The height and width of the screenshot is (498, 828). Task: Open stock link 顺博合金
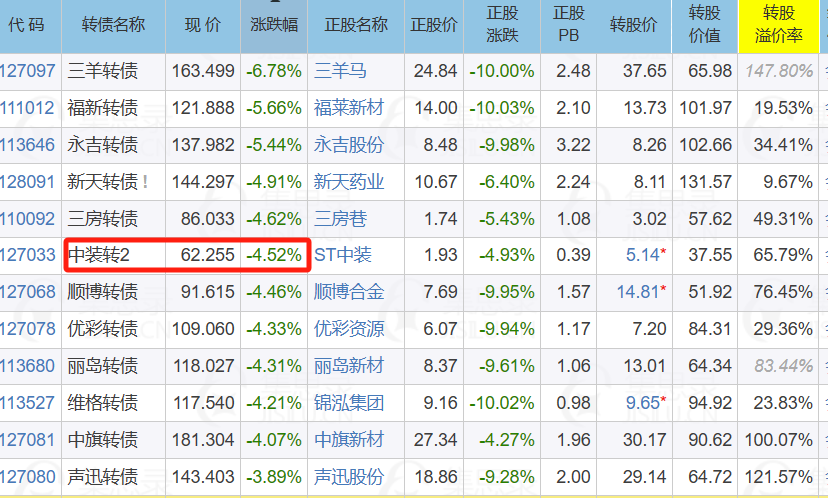(x=349, y=292)
